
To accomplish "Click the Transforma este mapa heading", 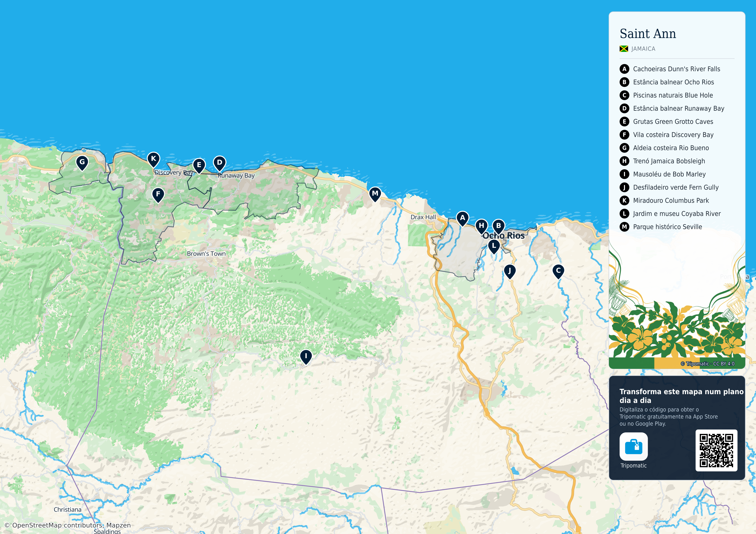I will [x=681, y=396].
